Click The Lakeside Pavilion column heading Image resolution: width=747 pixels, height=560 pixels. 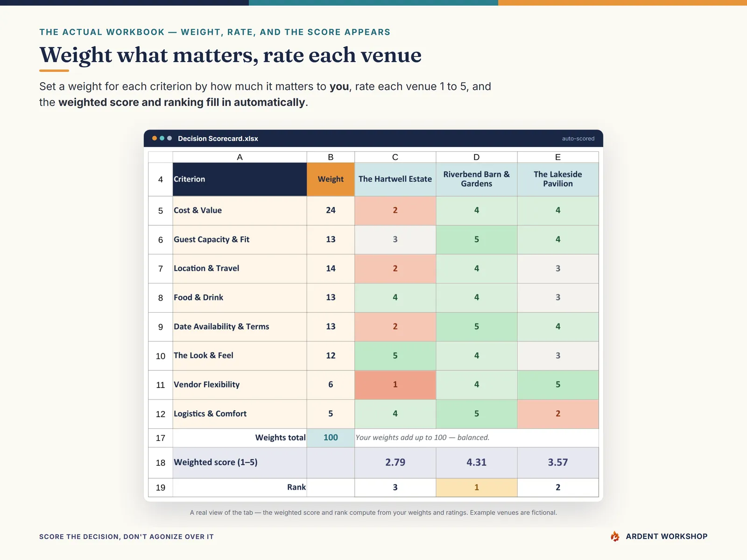pos(558,179)
